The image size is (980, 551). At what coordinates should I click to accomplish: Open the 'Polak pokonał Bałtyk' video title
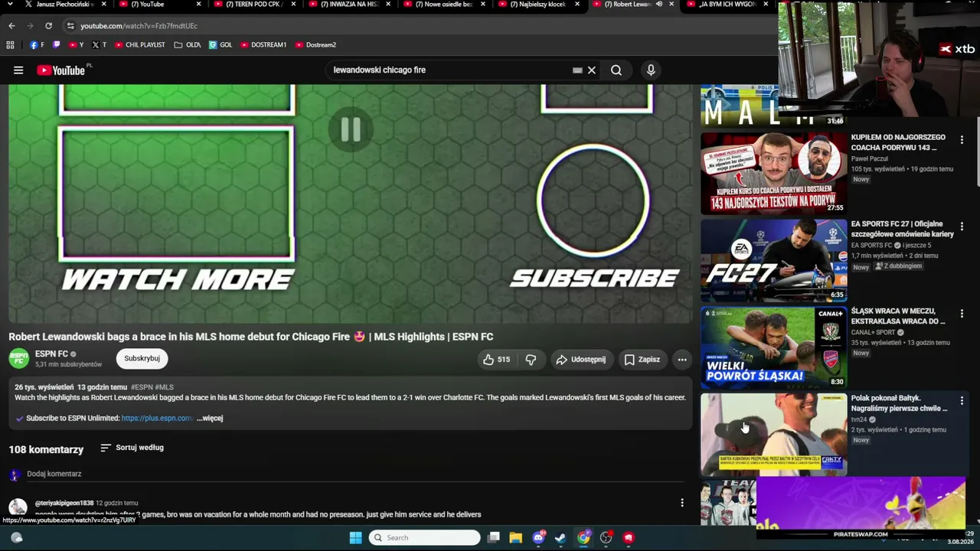click(x=899, y=403)
